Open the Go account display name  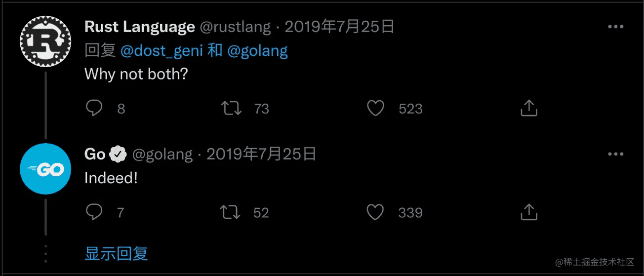click(95, 155)
